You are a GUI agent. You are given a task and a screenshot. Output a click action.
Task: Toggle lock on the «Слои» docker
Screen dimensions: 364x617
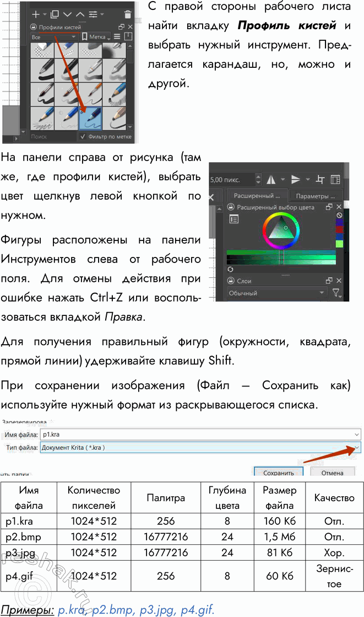coord(232,281)
